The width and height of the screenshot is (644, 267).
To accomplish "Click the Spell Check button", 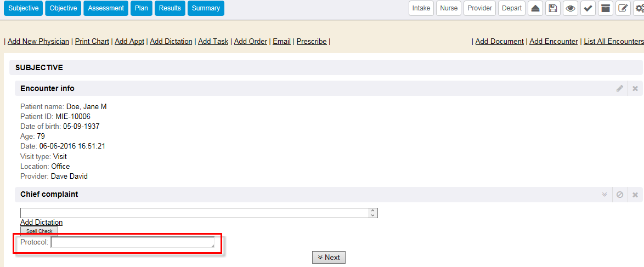I will 39,231.
